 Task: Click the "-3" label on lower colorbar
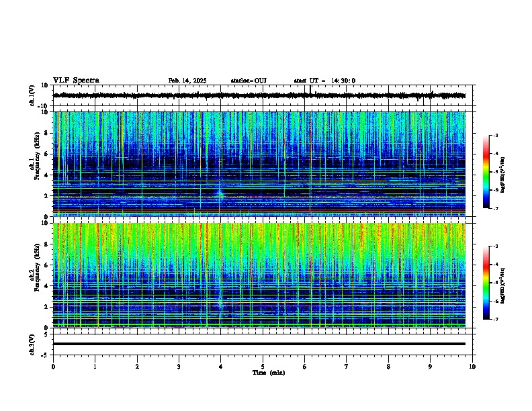(x=496, y=246)
